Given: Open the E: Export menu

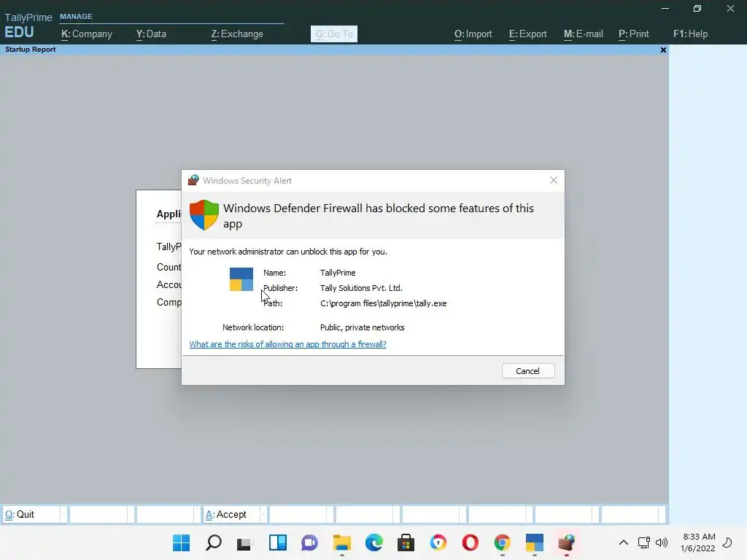Looking at the screenshot, I should tap(528, 34).
